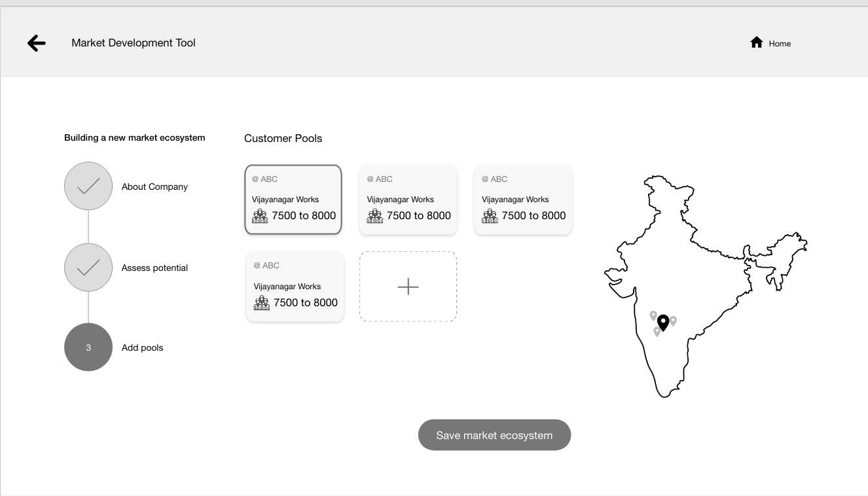Click the Assess potential step label
Image resolution: width=868 pixels, height=496 pixels.
click(x=154, y=268)
